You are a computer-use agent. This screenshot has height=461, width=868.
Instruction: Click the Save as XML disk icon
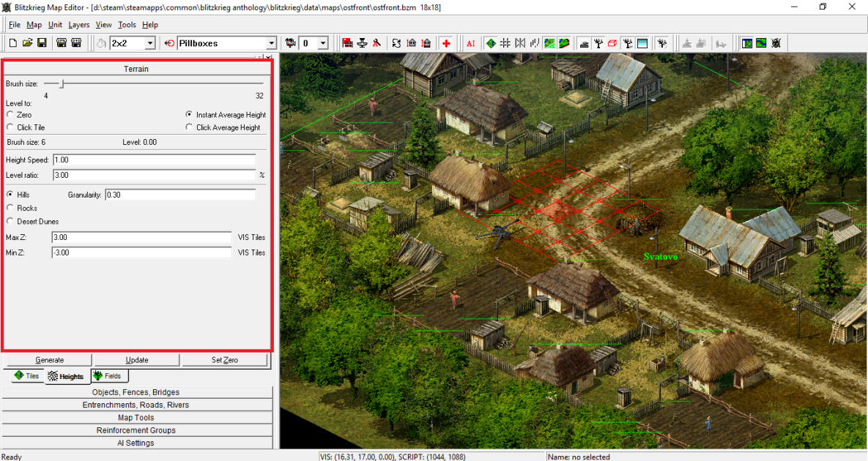click(62, 43)
